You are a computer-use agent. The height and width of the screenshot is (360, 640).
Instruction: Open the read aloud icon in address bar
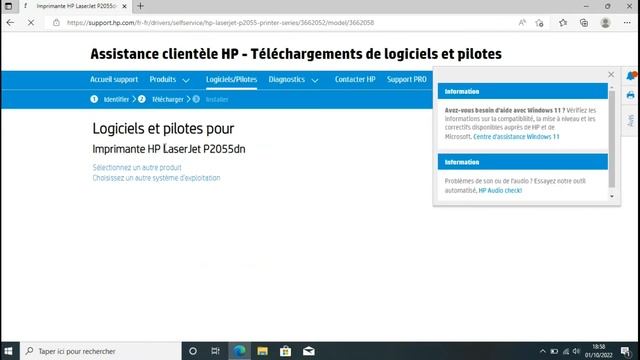pyautogui.click(x=522, y=23)
